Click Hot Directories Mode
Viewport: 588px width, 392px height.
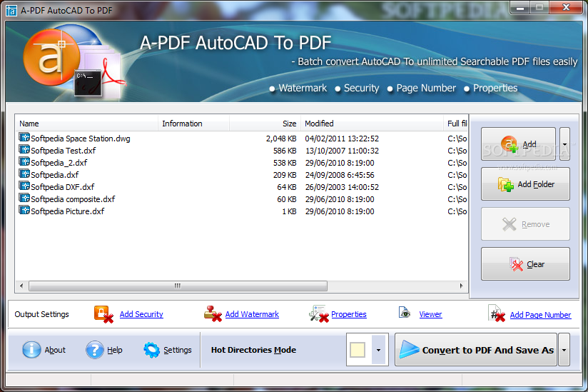point(253,350)
